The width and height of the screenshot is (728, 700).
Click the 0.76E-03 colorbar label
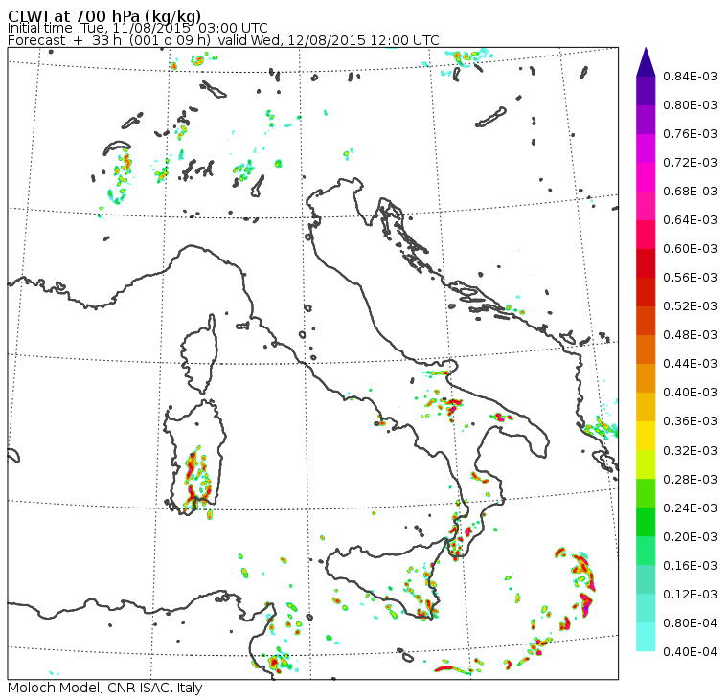coord(690,134)
